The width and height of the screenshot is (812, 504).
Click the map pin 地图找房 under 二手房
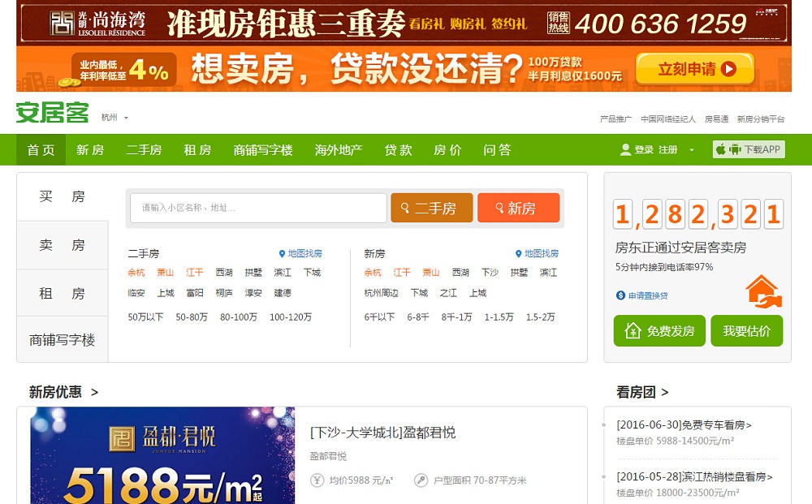[x=300, y=253]
